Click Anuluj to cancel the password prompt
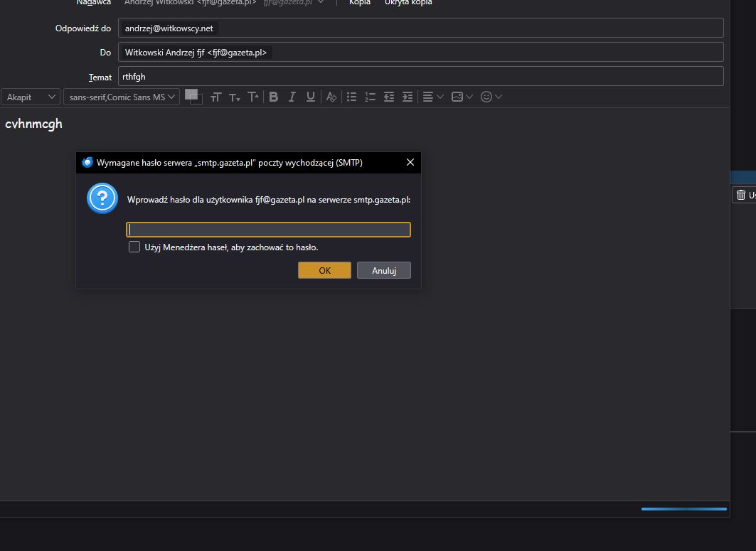The width and height of the screenshot is (756, 551). (384, 270)
